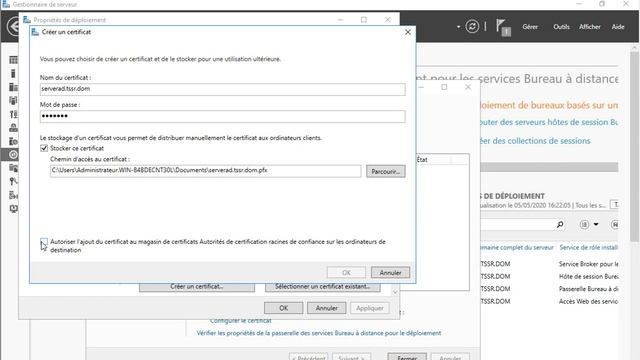Image resolution: width=640 pixels, height=360 pixels.
Task: Open 'Vérifier les propriétés de la passerelle' link
Action: pos(319,333)
